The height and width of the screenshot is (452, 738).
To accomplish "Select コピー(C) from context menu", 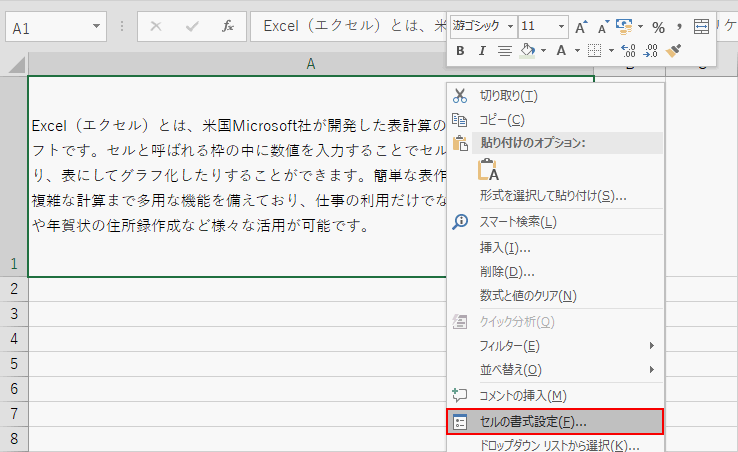I will (x=555, y=120).
